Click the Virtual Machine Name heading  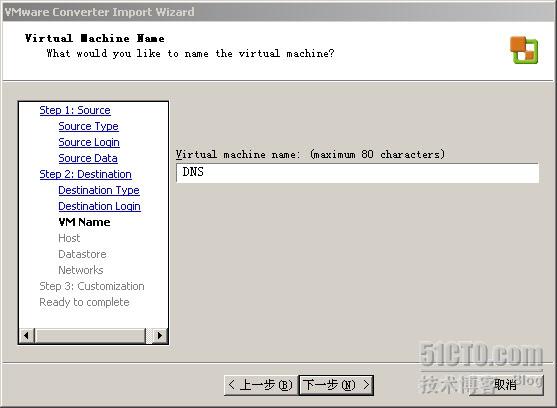click(x=94, y=38)
